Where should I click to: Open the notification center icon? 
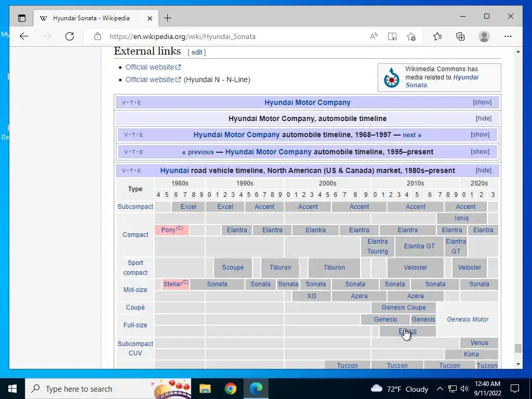[x=515, y=389]
